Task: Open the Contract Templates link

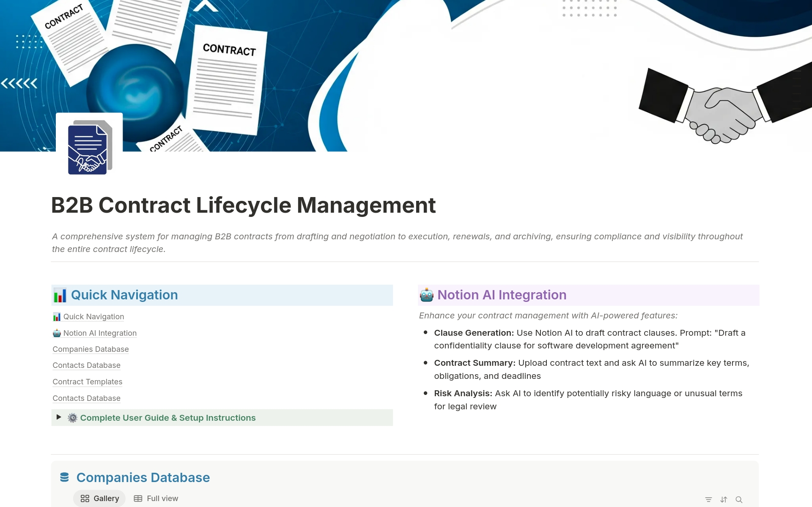Action: tap(87, 381)
